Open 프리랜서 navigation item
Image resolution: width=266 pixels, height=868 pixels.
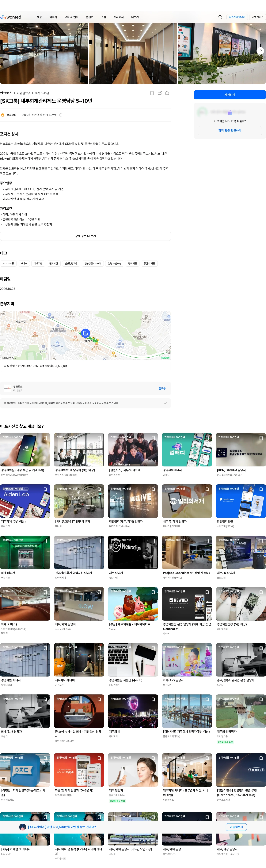[x=119, y=17]
